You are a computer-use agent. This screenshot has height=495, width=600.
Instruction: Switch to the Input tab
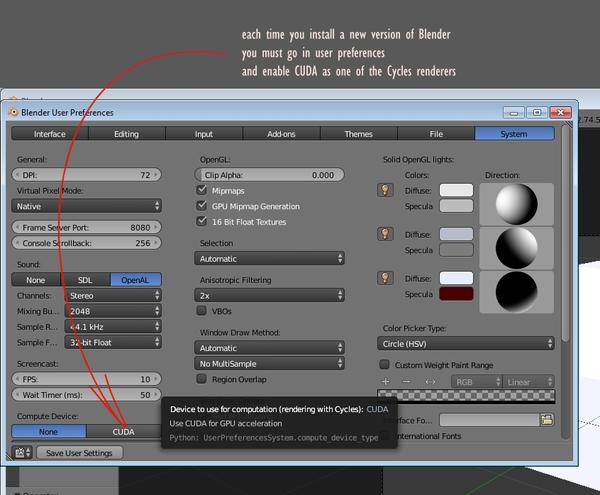204,134
